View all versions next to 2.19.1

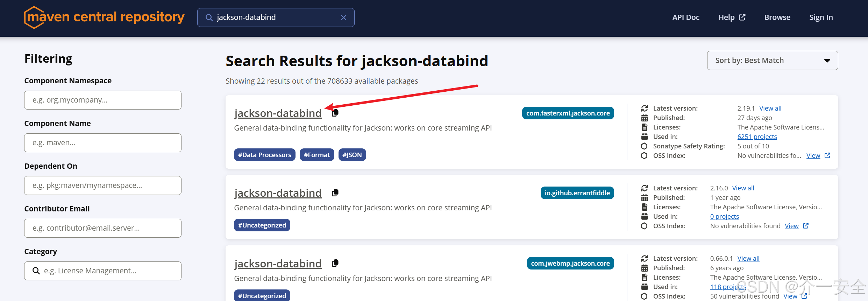click(770, 108)
